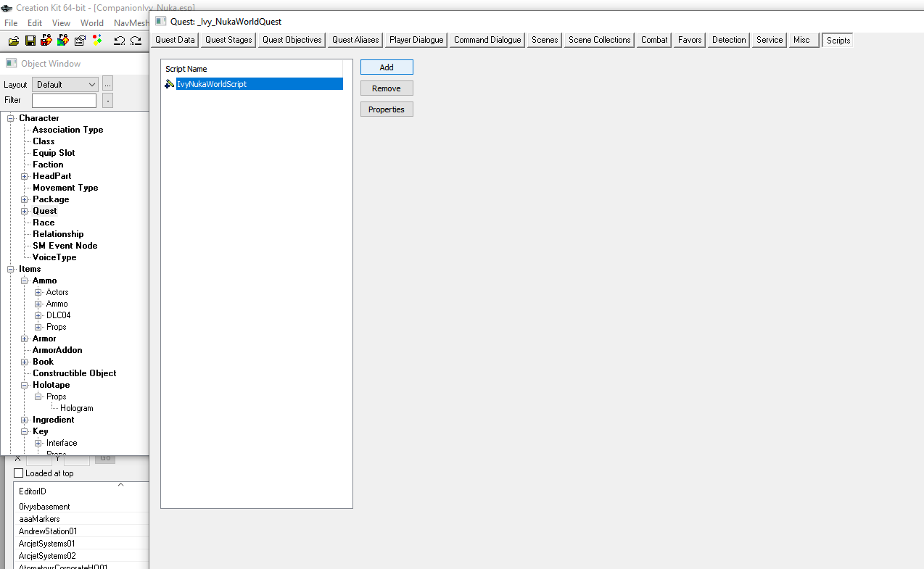Switch to the Player Dialogue tab

415,40
